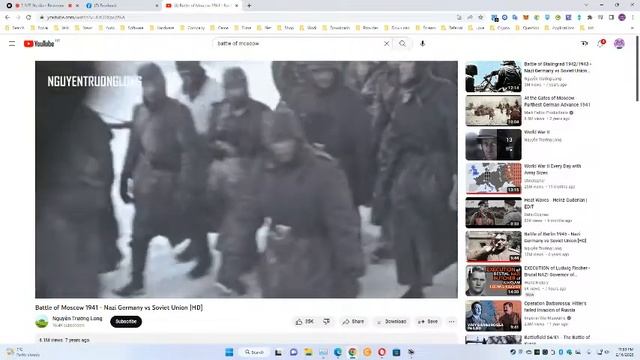Screen dimensions: 640x360
Task: Open EXECUTION of Ludwig Fischer thumbnail
Action: [x=493, y=281]
